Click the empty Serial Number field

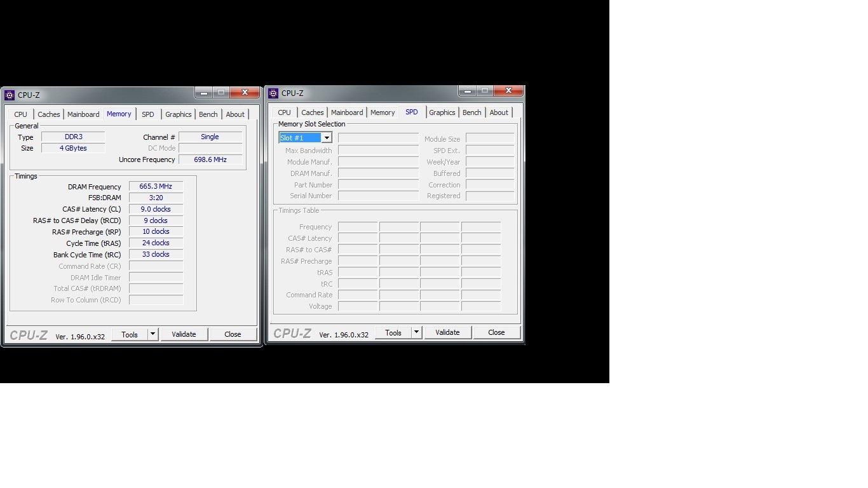379,196
